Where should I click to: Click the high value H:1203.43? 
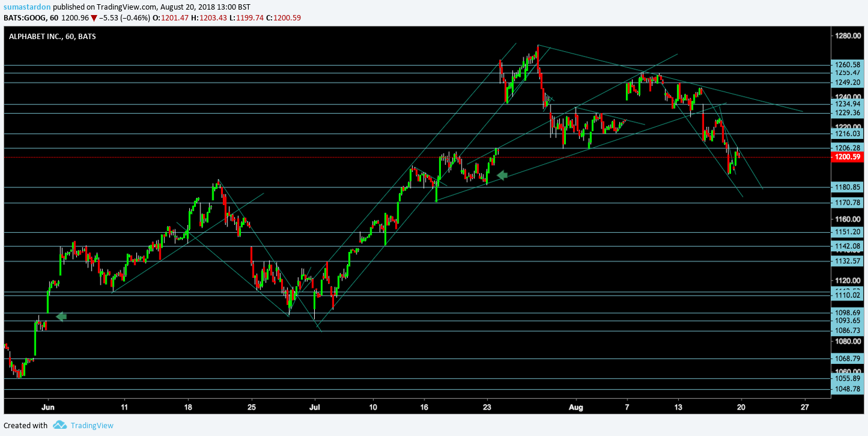coord(208,18)
